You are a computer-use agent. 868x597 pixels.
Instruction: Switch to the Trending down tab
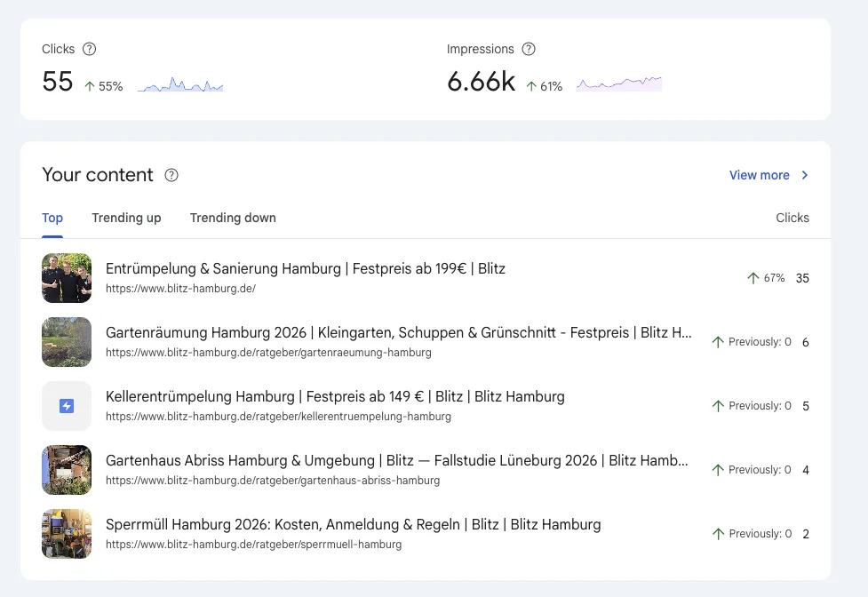pyautogui.click(x=233, y=218)
